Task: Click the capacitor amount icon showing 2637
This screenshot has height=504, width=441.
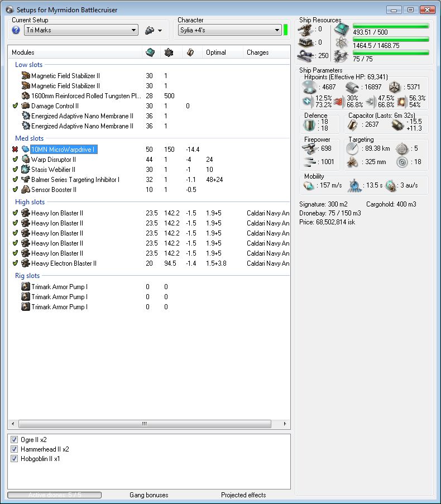Action: [353, 125]
